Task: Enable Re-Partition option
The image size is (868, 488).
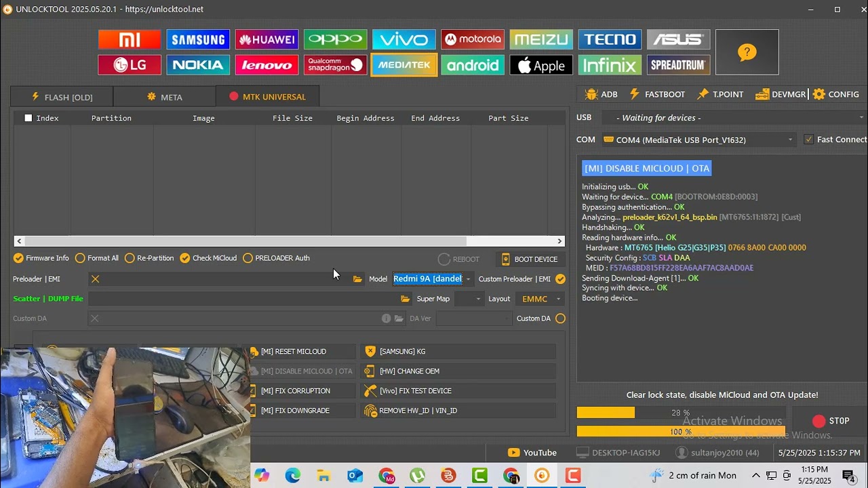Action: pyautogui.click(x=149, y=258)
